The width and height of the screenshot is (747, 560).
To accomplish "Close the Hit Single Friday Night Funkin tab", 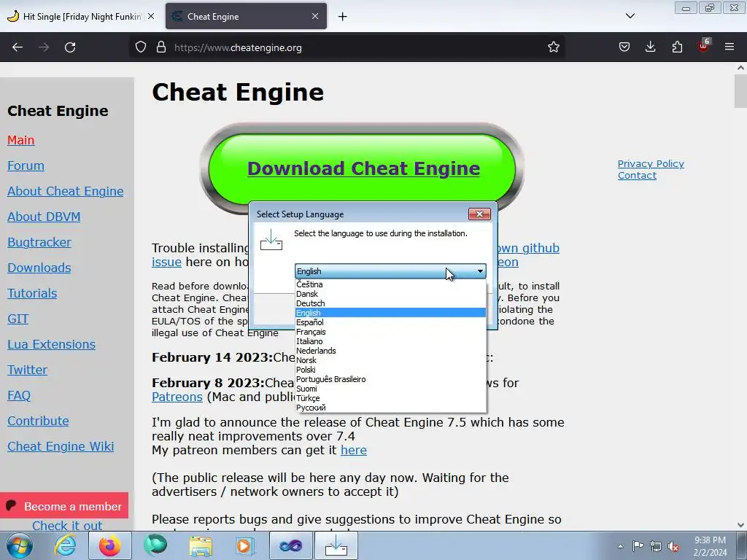I will pyautogui.click(x=151, y=16).
